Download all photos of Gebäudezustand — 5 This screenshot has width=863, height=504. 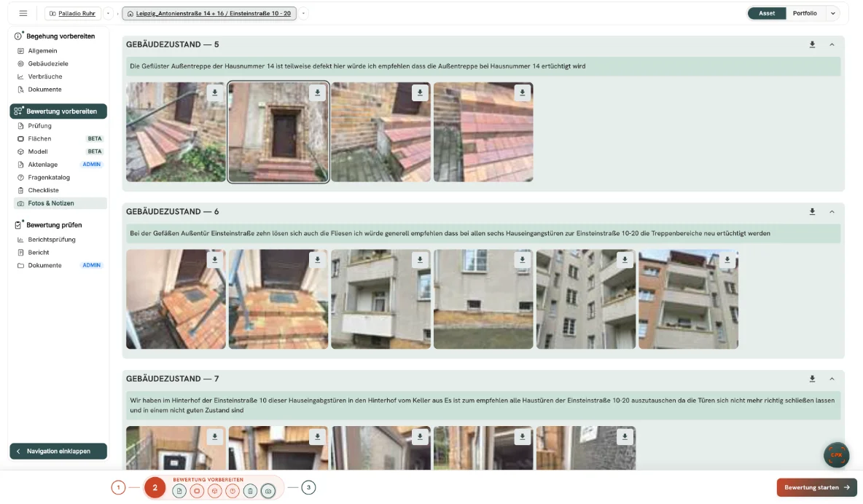(812, 44)
